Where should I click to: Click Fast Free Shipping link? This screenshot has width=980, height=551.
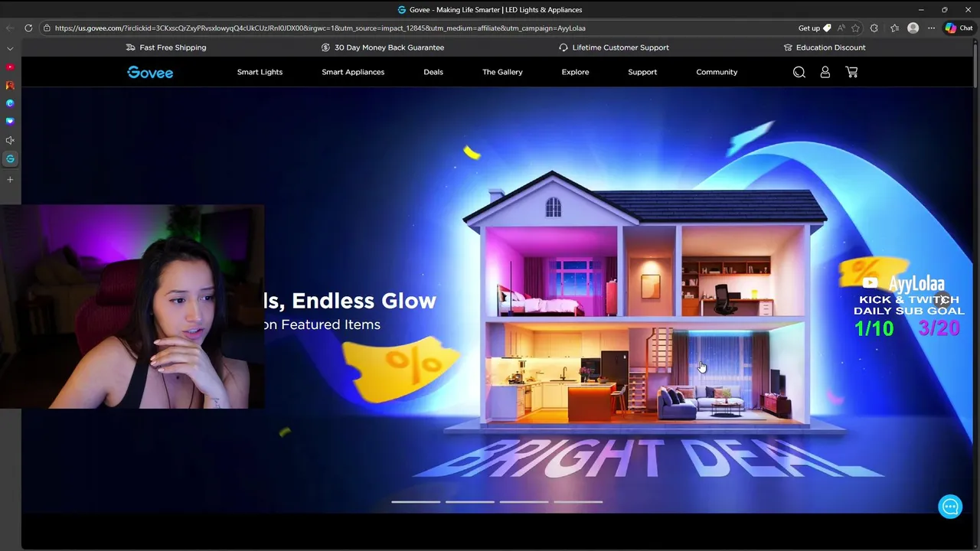click(173, 47)
